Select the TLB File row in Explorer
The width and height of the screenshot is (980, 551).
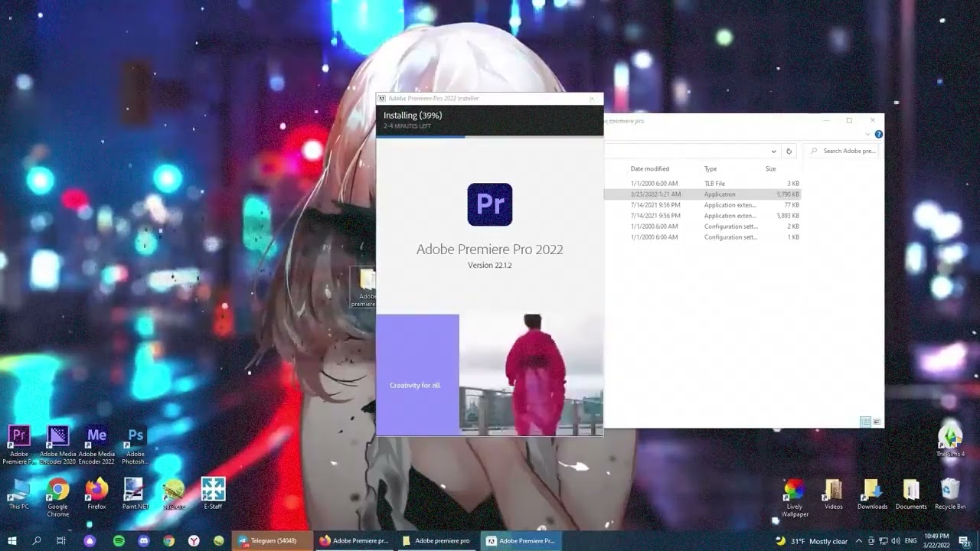703,184
